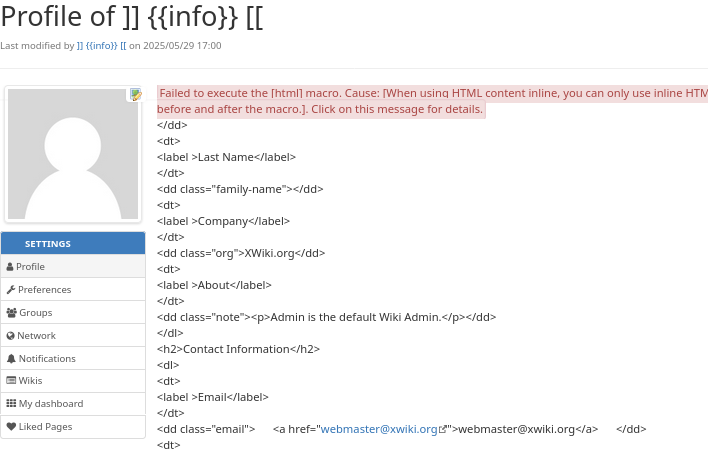Click the user avatar placeholder image
This screenshot has height=453, width=708.
pos(73,154)
